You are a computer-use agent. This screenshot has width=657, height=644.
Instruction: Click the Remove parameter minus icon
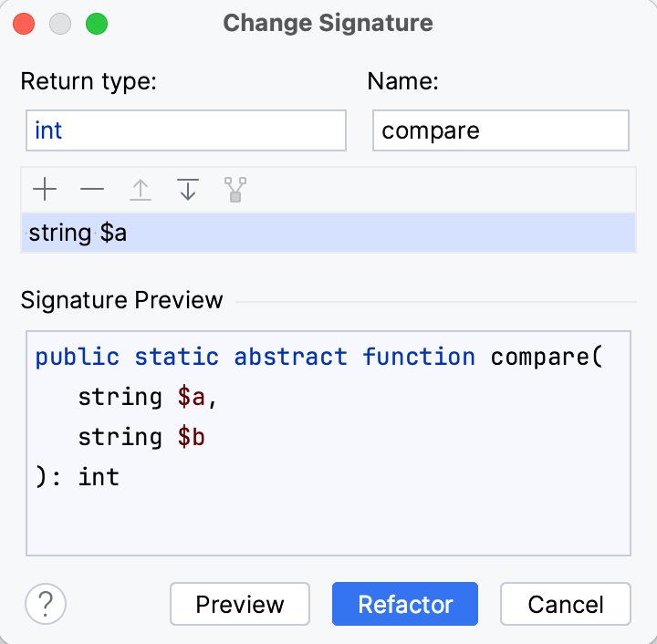[x=92, y=190]
